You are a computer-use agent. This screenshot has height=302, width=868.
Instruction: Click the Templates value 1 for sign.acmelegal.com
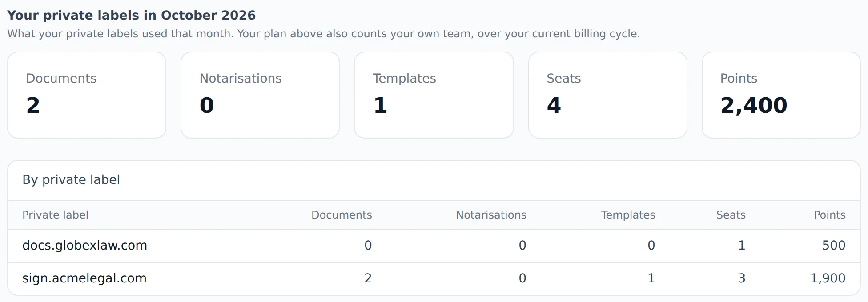click(x=651, y=278)
